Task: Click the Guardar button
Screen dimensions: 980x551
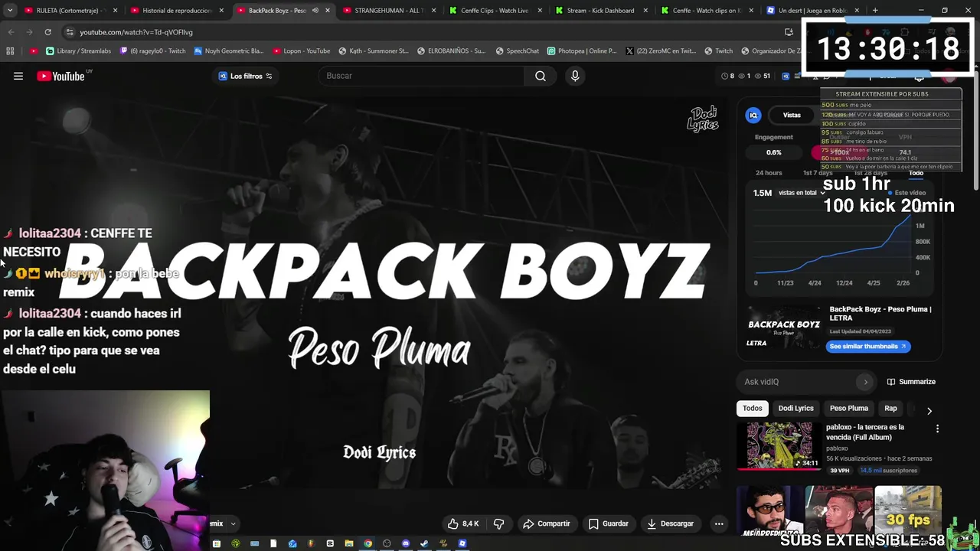Action: [609, 523]
